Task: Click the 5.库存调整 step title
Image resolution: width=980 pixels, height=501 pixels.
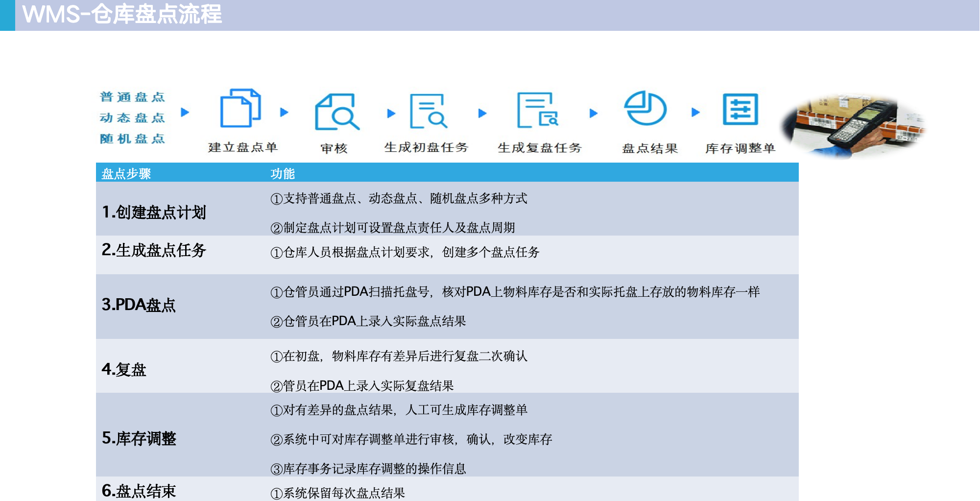Action: (x=139, y=438)
